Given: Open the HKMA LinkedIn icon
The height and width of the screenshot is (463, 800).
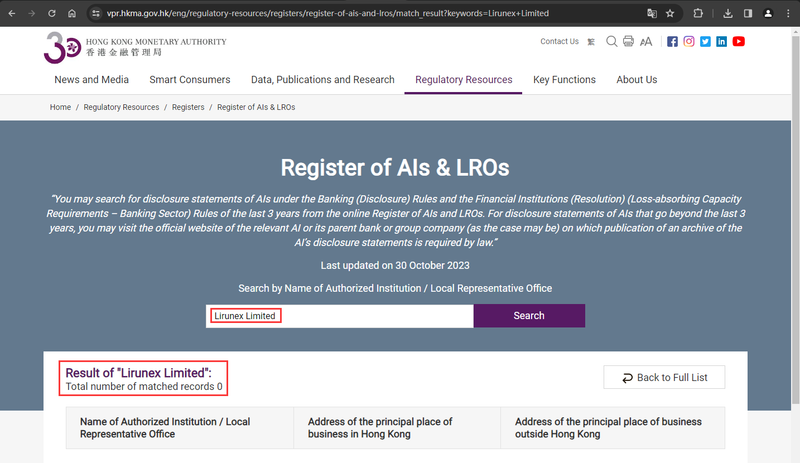Looking at the screenshot, I should pos(721,41).
